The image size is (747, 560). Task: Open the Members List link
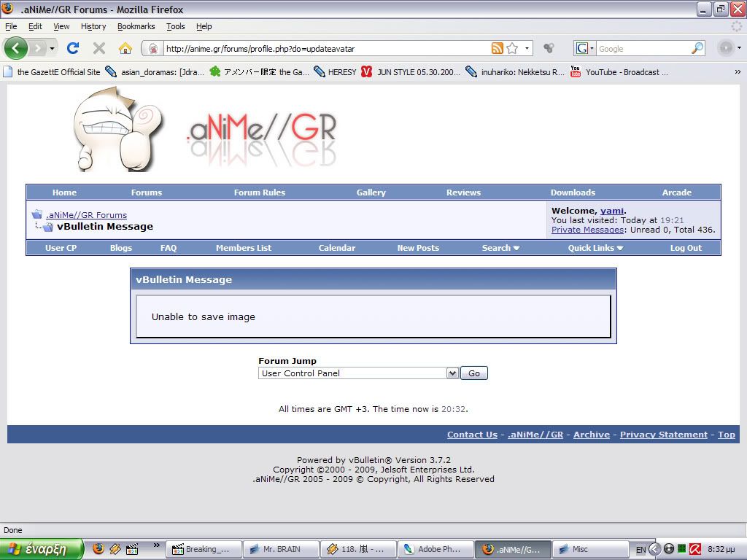coord(244,248)
